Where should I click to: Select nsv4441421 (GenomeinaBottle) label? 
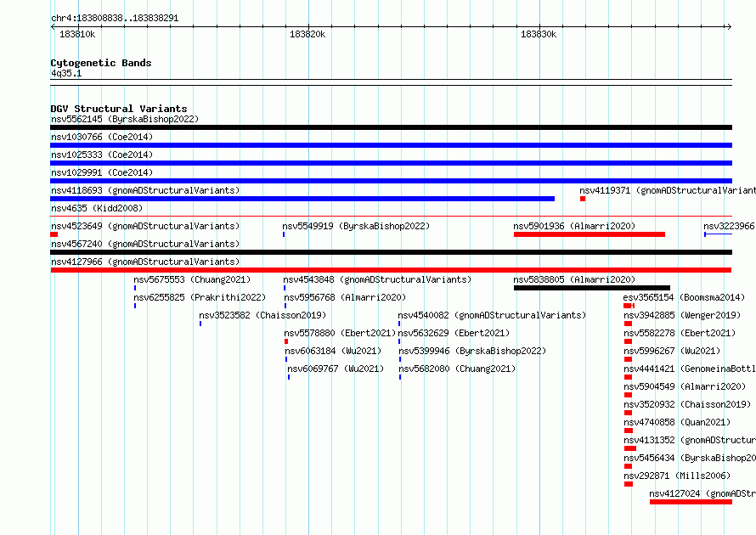point(690,369)
